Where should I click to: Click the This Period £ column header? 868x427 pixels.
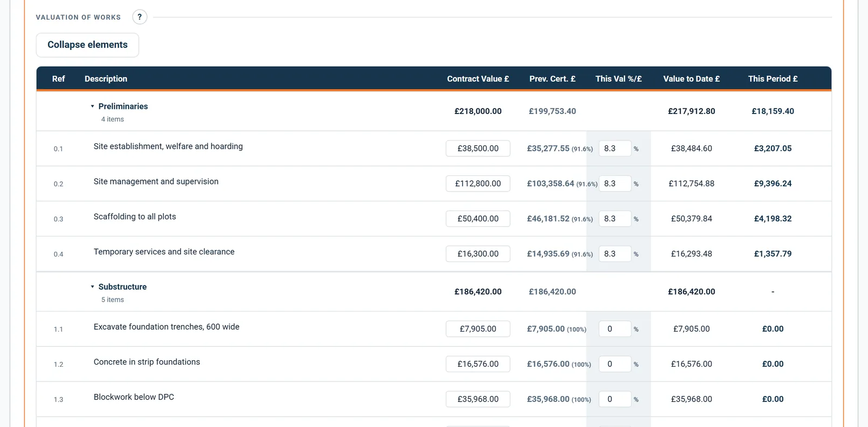point(773,79)
